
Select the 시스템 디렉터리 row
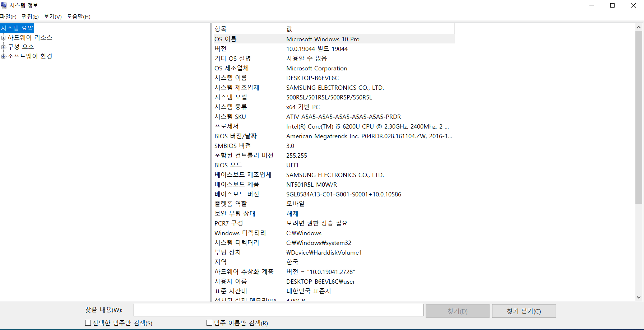pos(333,242)
